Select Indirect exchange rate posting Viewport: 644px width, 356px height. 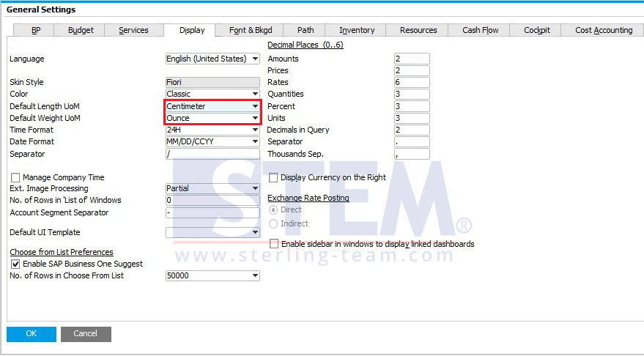tap(273, 224)
